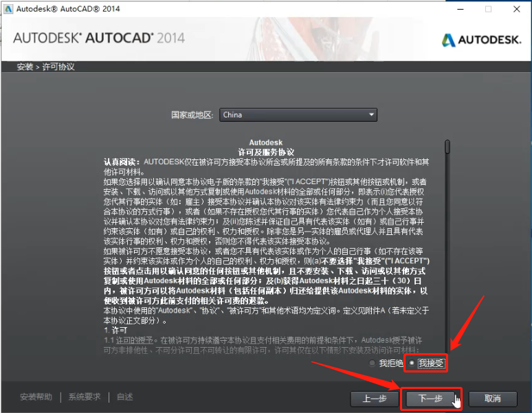
Task: Click the AUTODESK AUTOCAD 2014 banner title
Action: tap(99, 38)
